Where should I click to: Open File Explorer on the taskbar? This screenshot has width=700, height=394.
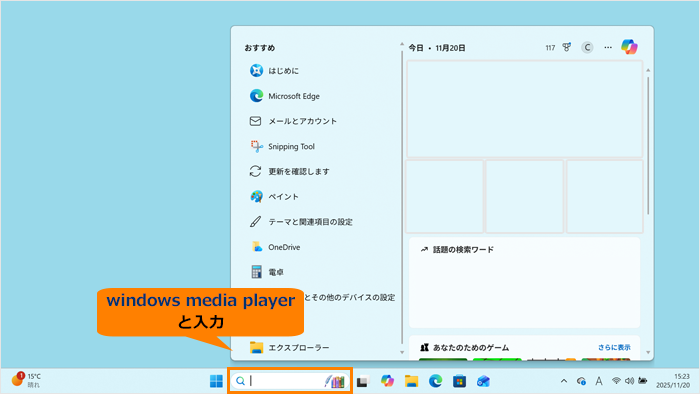pos(411,381)
